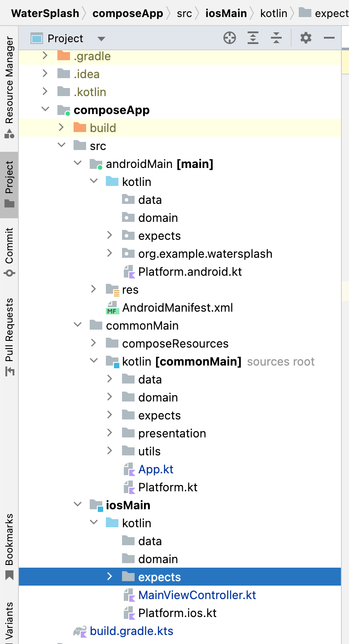This screenshot has height=644, width=349.
Task: Switch to the Bookmarks tool window
Action: 9,539
